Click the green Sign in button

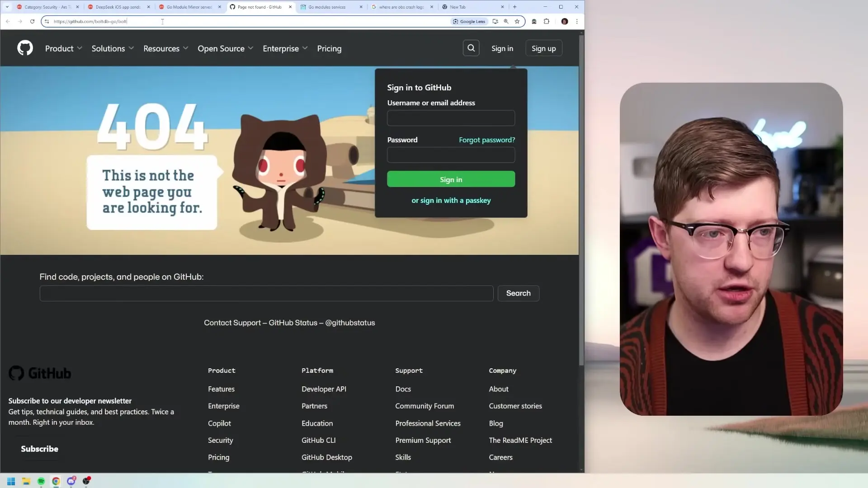pyautogui.click(x=451, y=179)
